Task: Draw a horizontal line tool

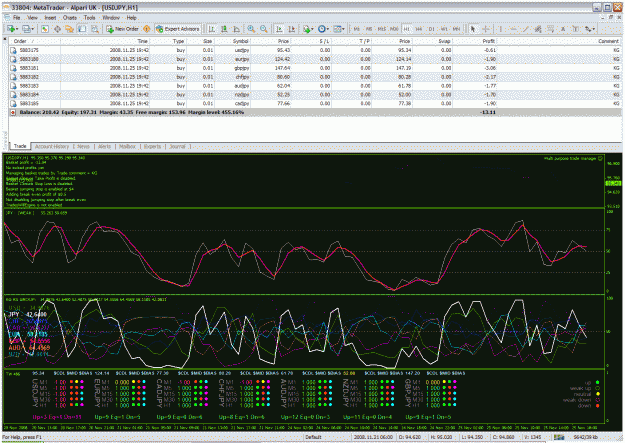Action: 513,29
